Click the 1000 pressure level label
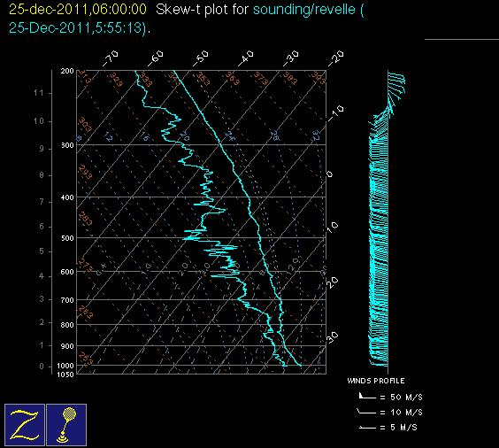Screen dimensions: 499x448 coord(65,366)
